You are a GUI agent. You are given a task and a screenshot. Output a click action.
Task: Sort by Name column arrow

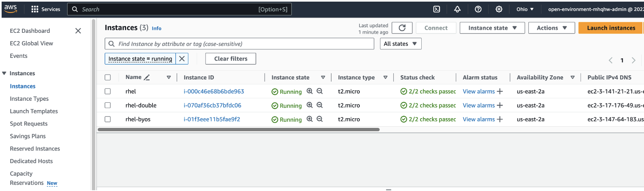pos(169,77)
